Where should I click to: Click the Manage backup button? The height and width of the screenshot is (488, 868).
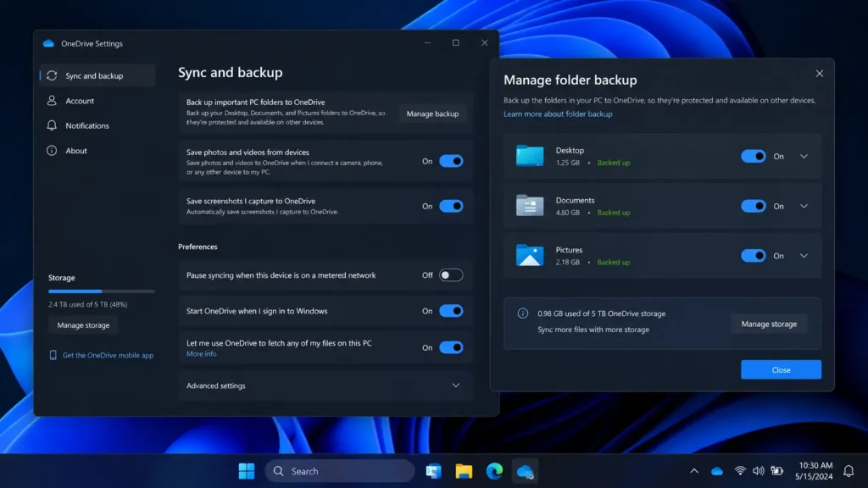432,114
